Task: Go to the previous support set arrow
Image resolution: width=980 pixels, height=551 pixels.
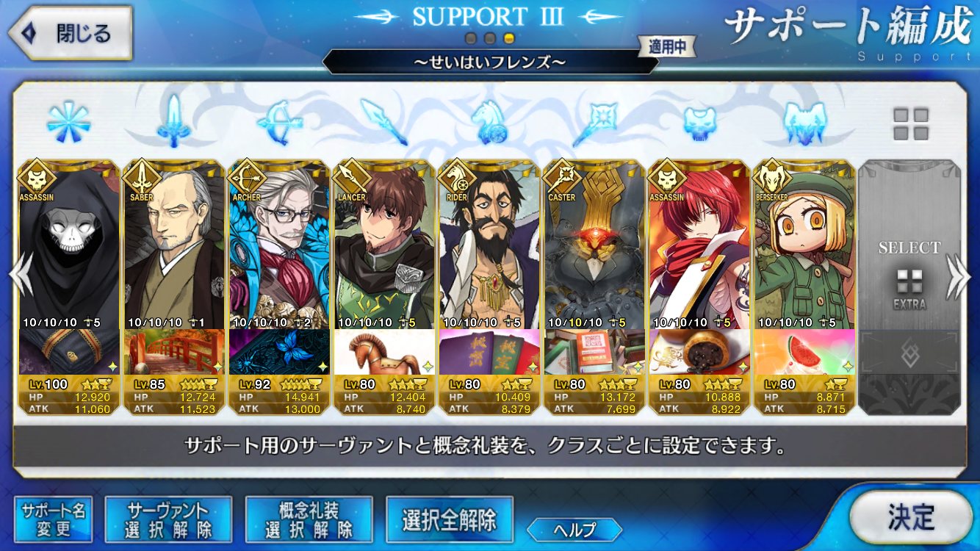Action: (20, 277)
